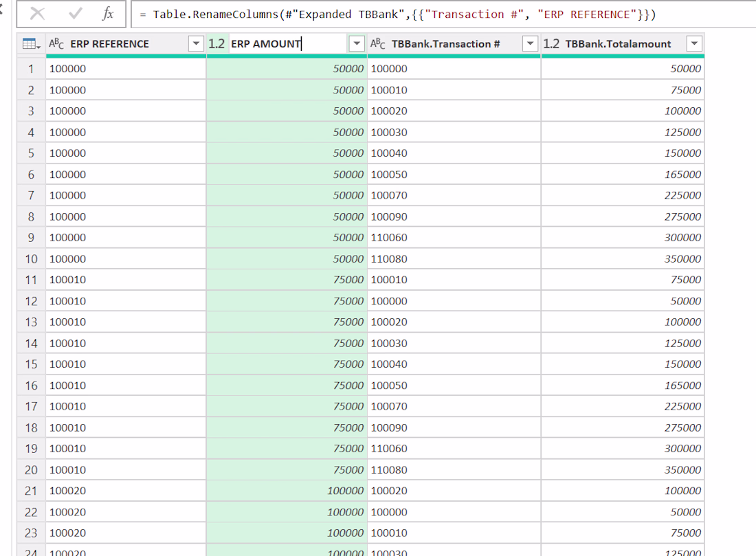Select row number 1

(32, 69)
